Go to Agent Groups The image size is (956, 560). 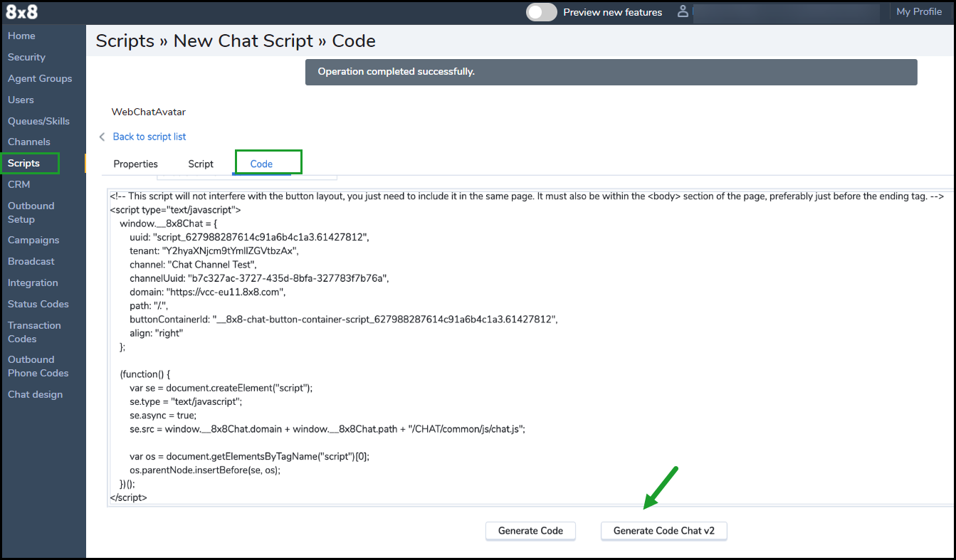(40, 78)
